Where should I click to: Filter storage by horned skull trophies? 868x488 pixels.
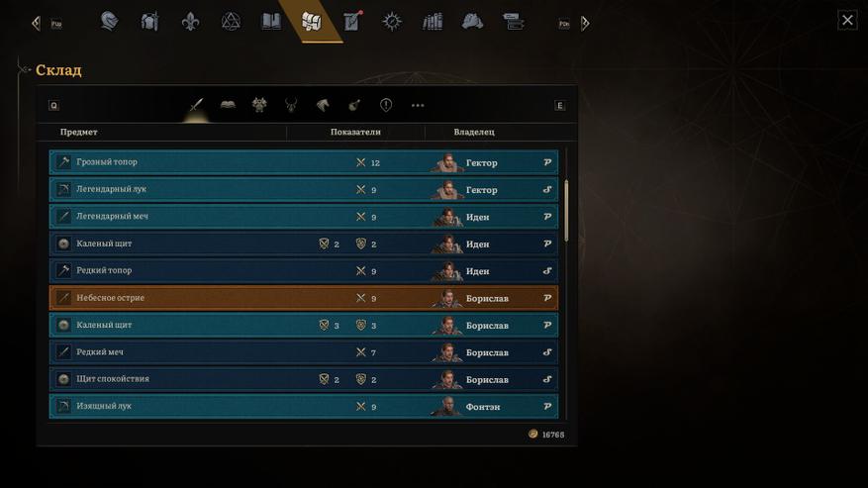point(291,105)
